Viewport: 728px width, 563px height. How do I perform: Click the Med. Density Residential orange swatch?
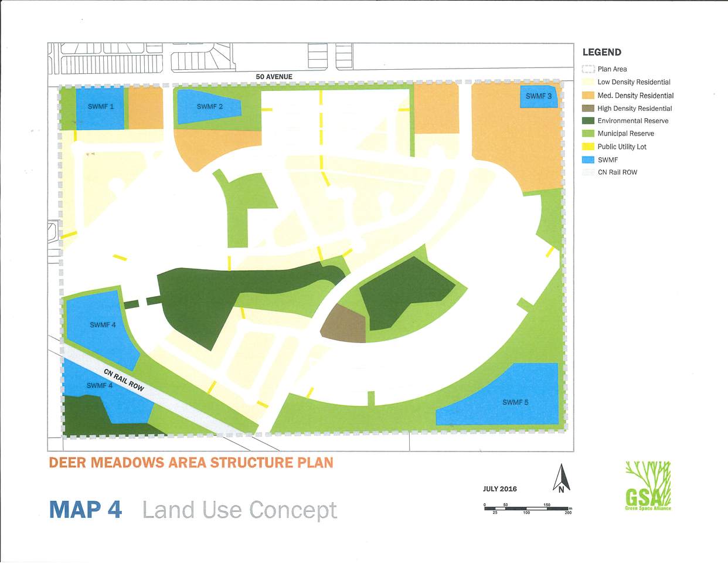point(588,96)
